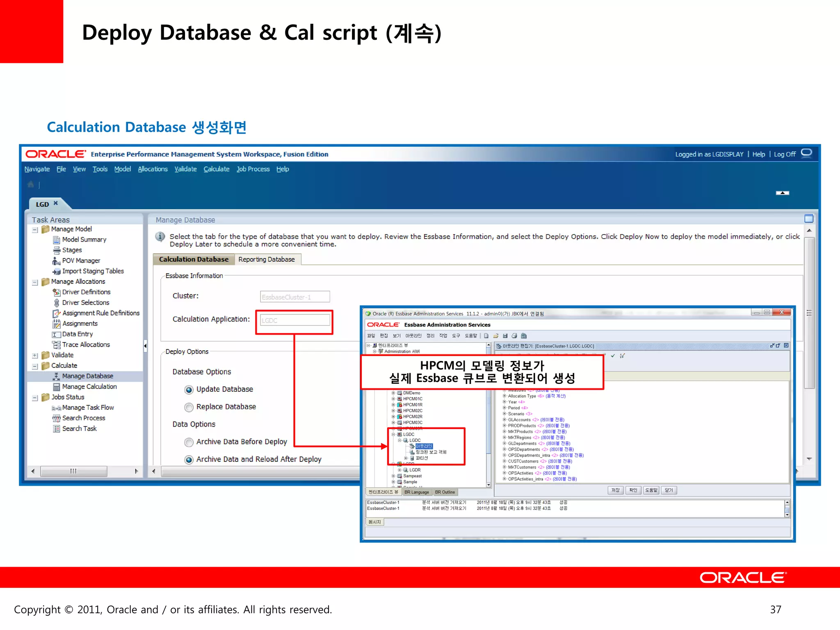Open the Navigate menu
The width and height of the screenshot is (840, 630).
click(37, 169)
